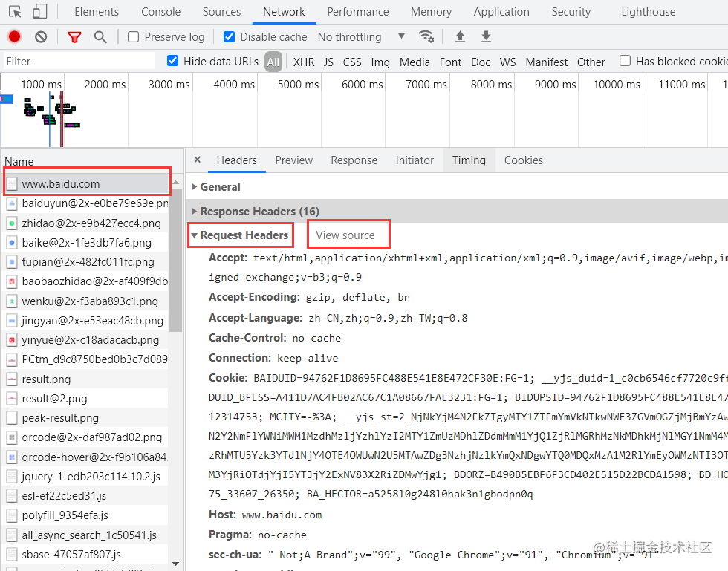Screen dimensions: 728x571
Task: Uncheck the Disable cache checkbox
Action: (x=229, y=36)
